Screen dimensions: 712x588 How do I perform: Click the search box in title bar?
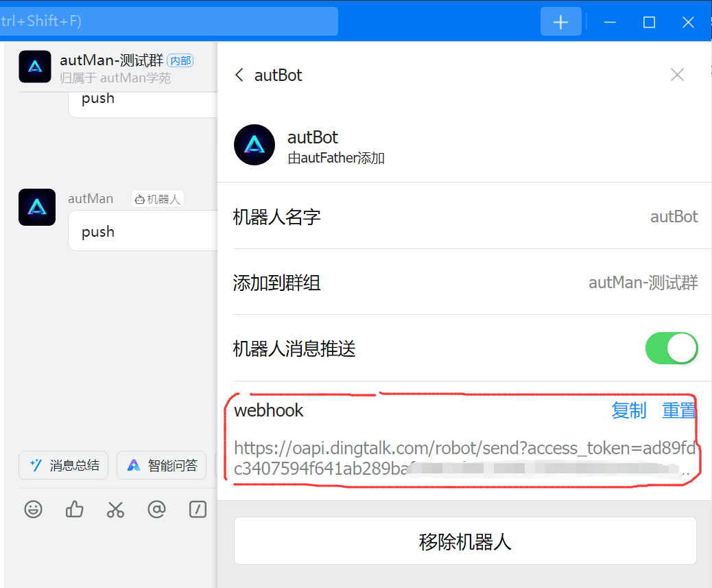pyautogui.click(x=169, y=21)
